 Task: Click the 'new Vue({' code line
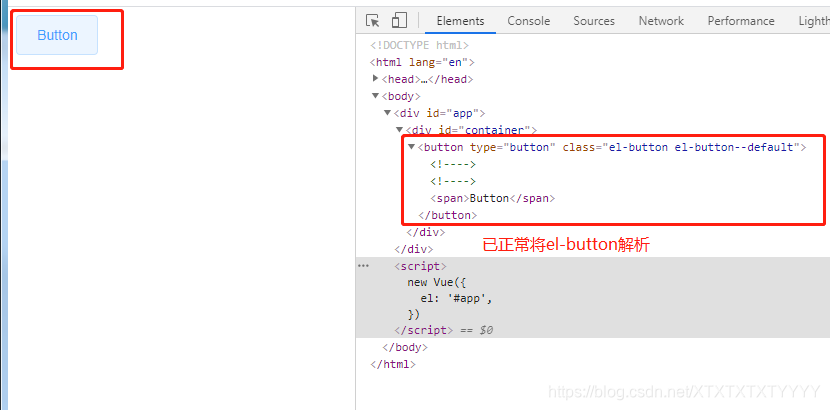click(437, 283)
